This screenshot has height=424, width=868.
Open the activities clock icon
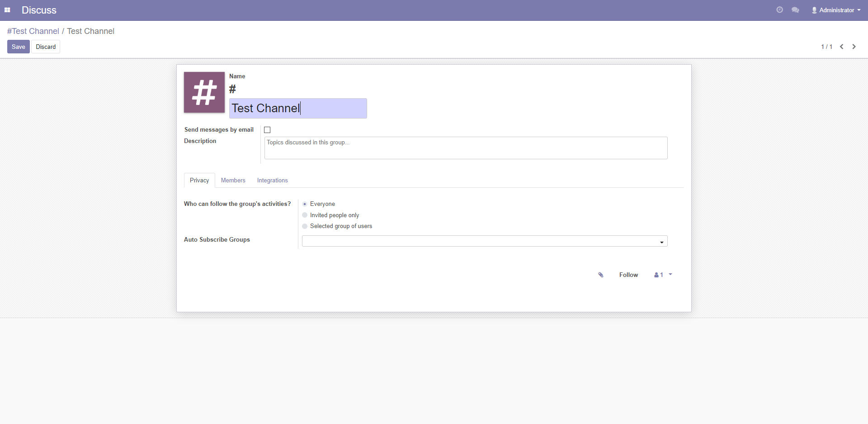[779, 10]
